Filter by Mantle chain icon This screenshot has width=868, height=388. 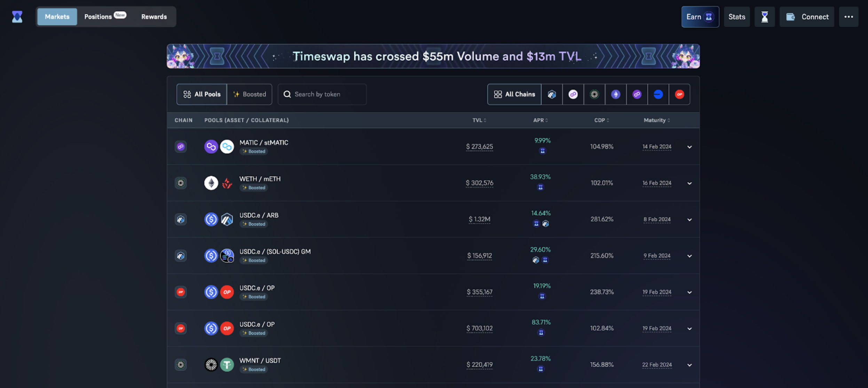(x=594, y=94)
